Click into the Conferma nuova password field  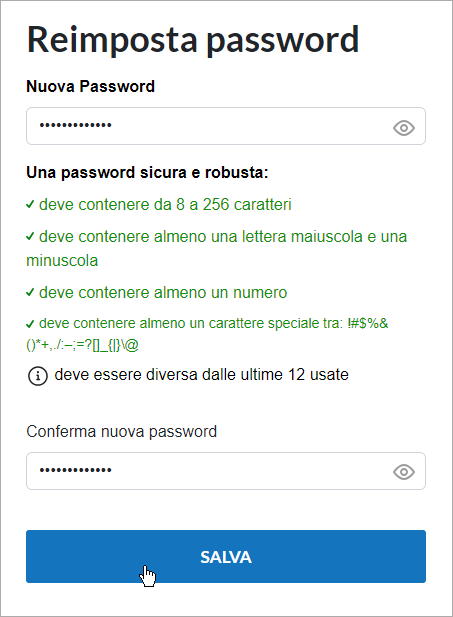[226, 471]
